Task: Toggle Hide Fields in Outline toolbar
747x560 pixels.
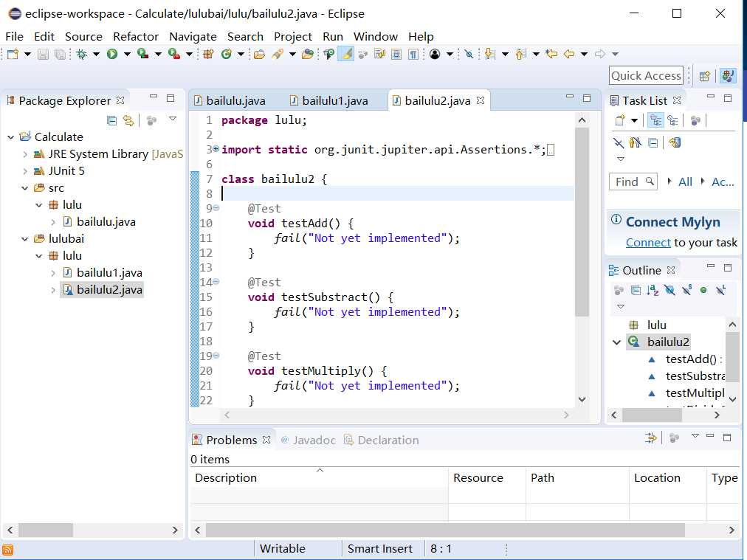Action: point(669,290)
